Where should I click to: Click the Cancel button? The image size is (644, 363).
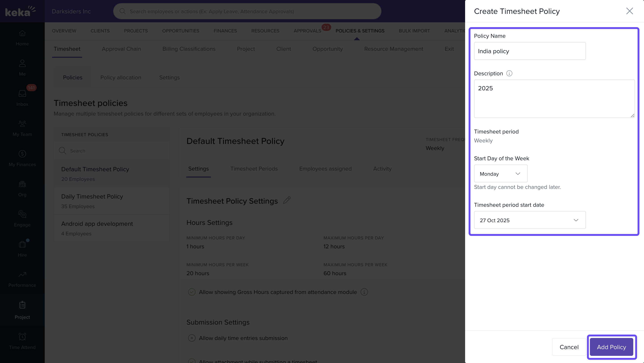(x=569, y=347)
